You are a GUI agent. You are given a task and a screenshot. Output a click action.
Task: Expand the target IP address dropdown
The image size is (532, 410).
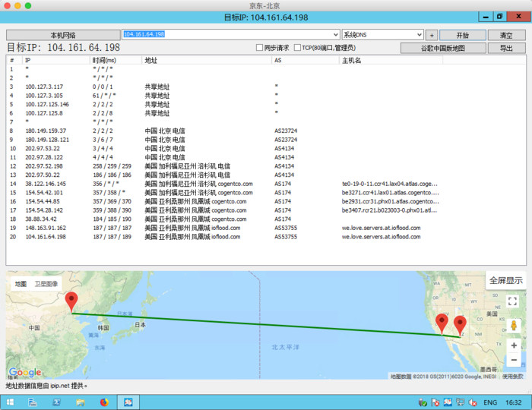tap(335, 35)
